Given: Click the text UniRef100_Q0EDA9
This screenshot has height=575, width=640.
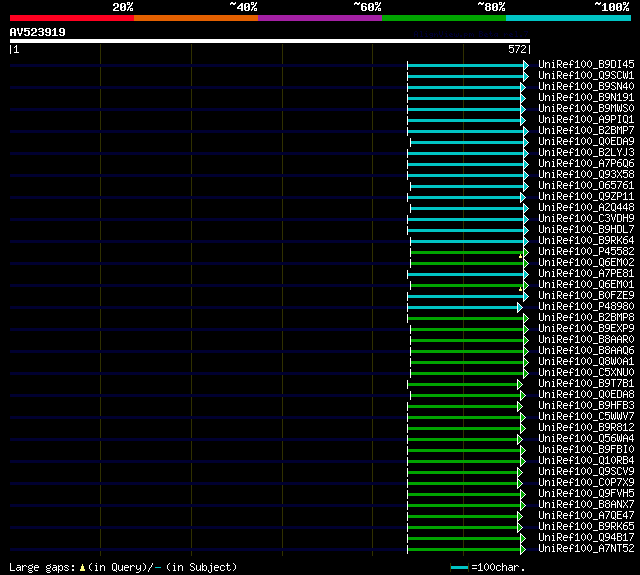Looking at the screenshot, I should pos(586,142).
